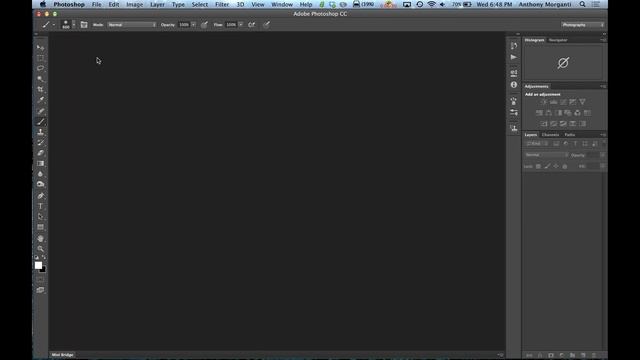Image resolution: width=640 pixels, height=360 pixels.
Task: Click the foreground color swatch
Action: 38,265
